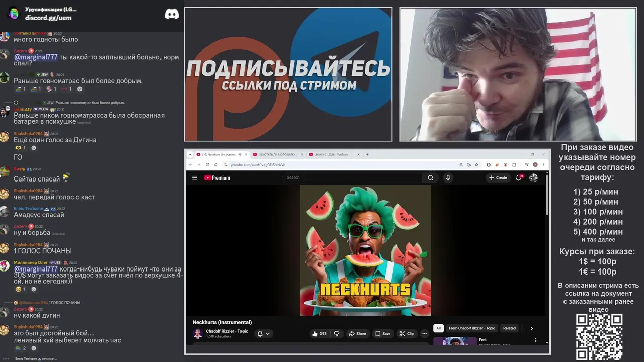Viewport: 644px width, 362px height.
Task: Click the browser address bar URL
Action: tap(258, 165)
